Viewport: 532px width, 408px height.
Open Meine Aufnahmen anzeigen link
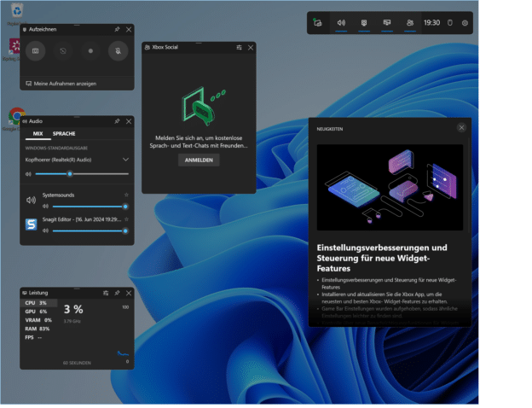(61, 84)
